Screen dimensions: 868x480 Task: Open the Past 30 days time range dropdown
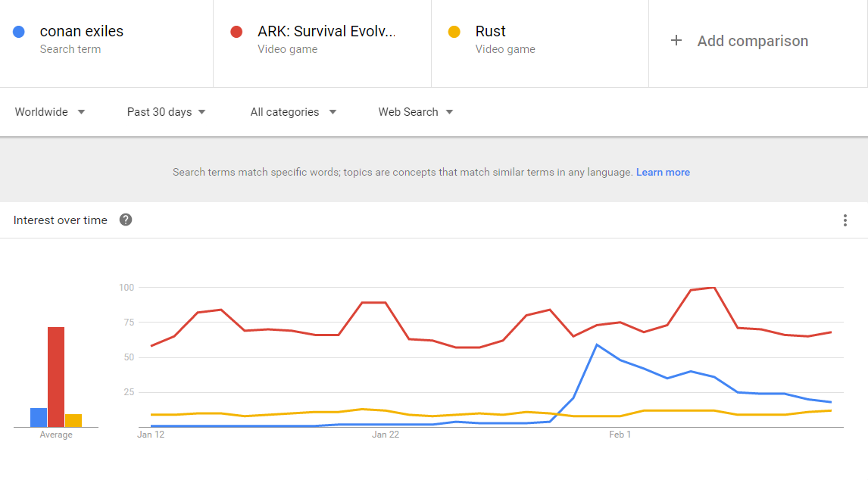tap(166, 112)
